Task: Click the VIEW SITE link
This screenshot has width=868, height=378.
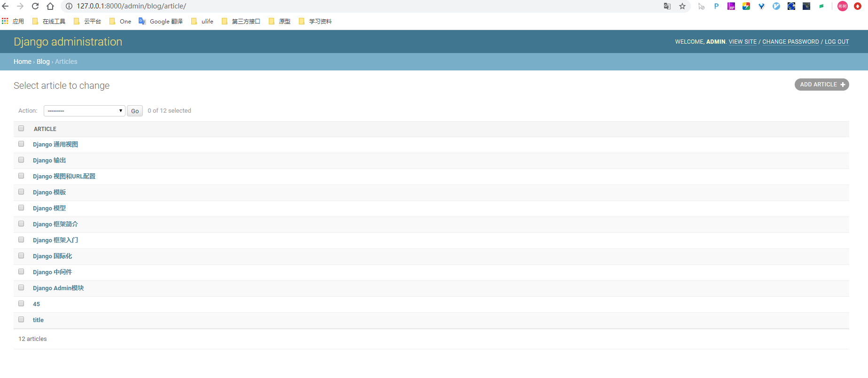Action: point(743,42)
